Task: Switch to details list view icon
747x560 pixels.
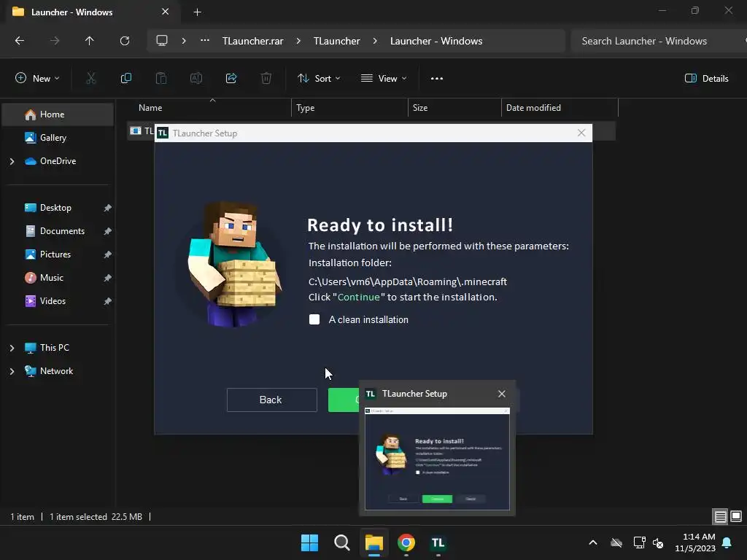Action: pyautogui.click(x=720, y=516)
